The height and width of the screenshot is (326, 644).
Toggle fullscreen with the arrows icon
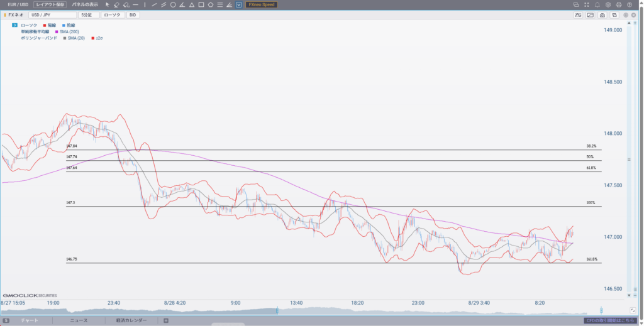click(587, 5)
